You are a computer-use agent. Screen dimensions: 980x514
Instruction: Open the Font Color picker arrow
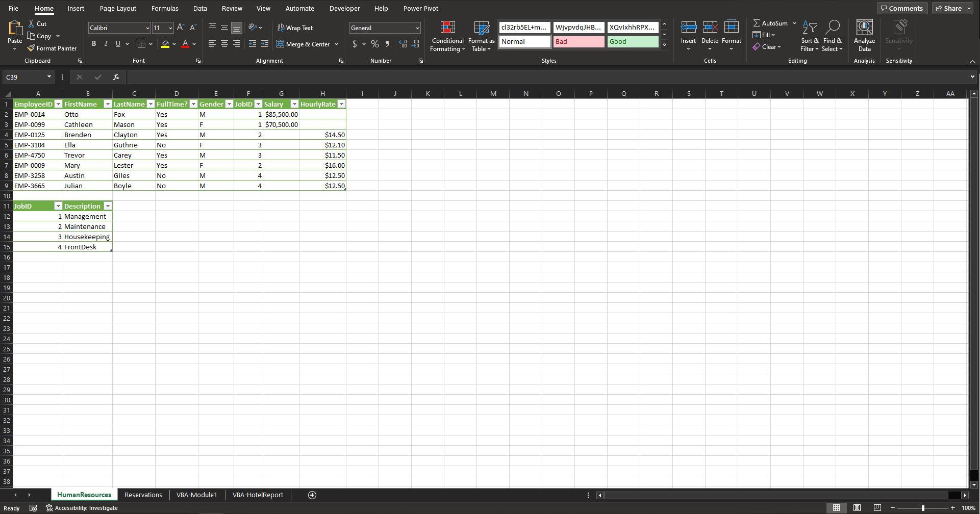[194, 44]
